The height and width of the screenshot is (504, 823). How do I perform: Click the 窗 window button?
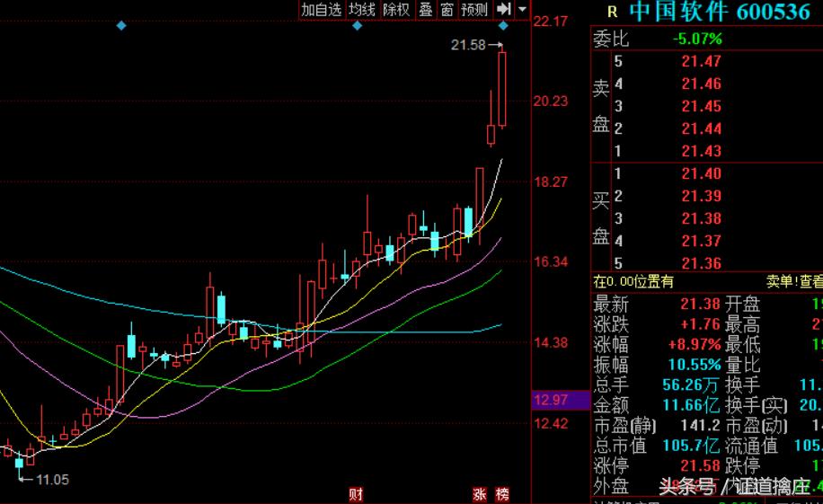[447, 10]
